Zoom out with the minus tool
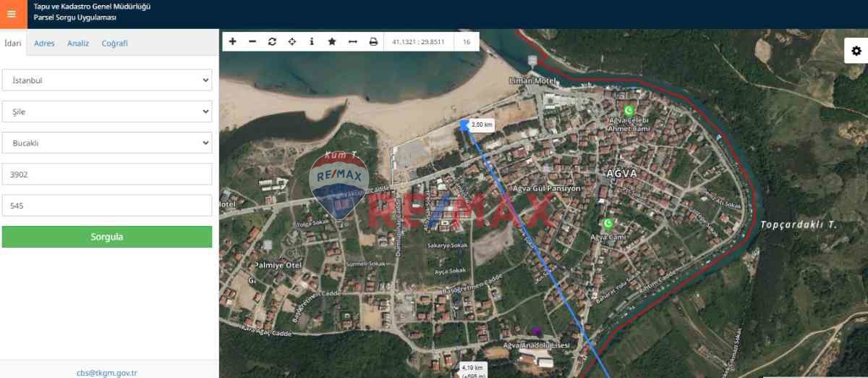Image resolution: width=868 pixels, height=378 pixels. tap(252, 42)
